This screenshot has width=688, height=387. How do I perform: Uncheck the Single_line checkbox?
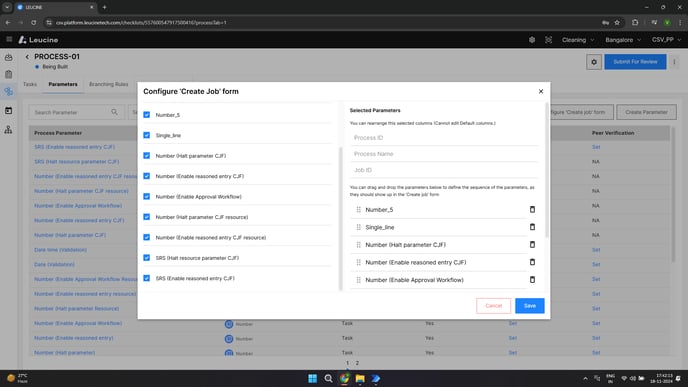coord(147,135)
